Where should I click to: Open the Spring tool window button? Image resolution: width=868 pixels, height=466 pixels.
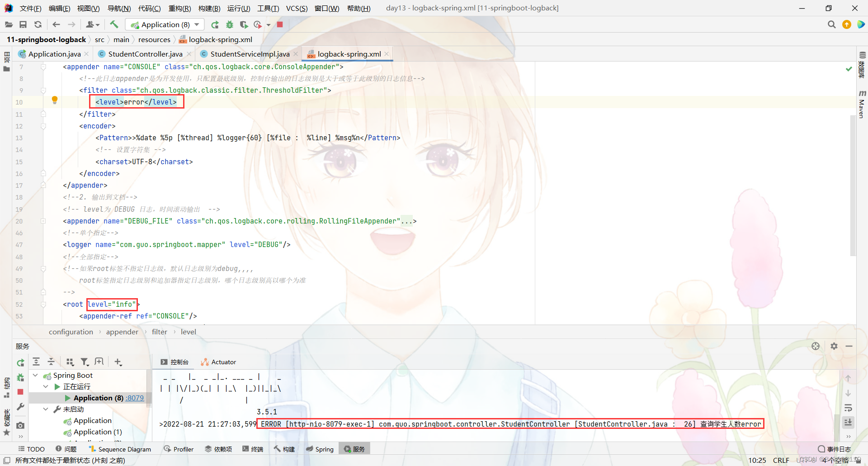pos(320,449)
